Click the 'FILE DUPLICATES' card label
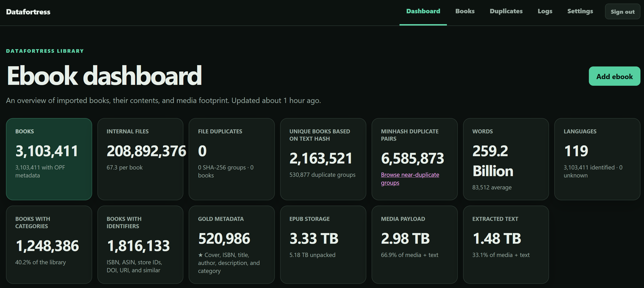The height and width of the screenshot is (288, 644). 220,132
